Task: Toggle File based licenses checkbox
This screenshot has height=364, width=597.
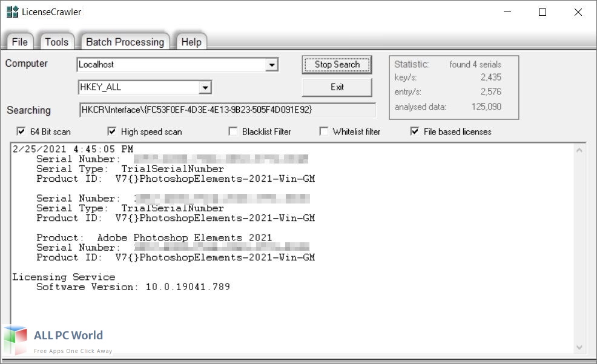Action: pos(415,131)
